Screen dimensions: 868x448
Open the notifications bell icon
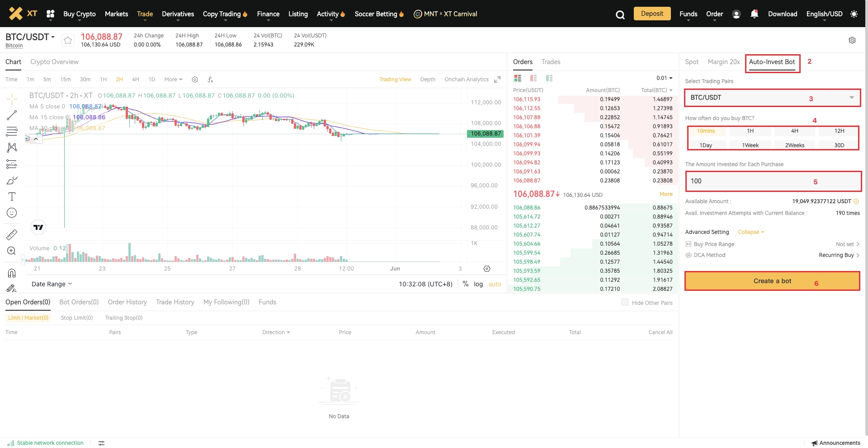pyautogui.click(x=754, y=14)
